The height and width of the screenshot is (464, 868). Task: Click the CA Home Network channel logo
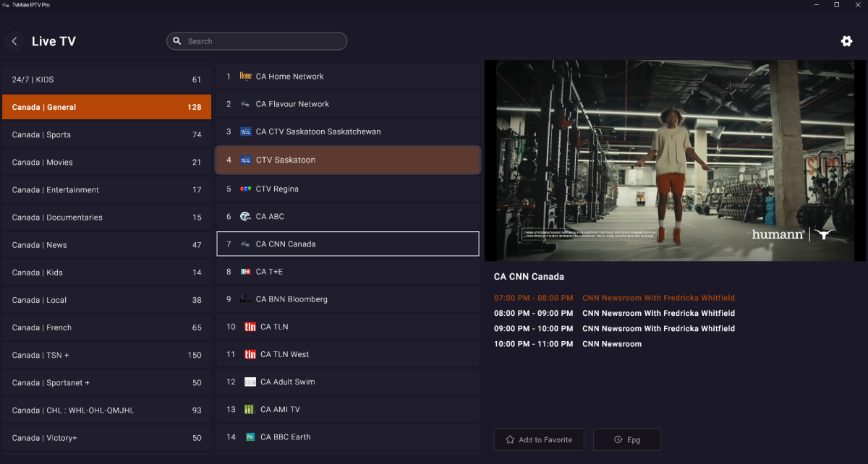(x=245, y=77)
